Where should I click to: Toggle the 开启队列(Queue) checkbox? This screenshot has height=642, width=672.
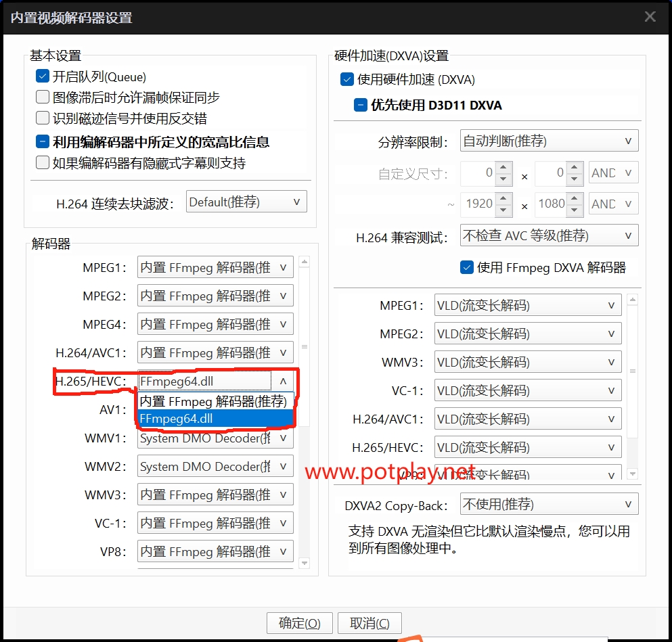tap(43, 76)
